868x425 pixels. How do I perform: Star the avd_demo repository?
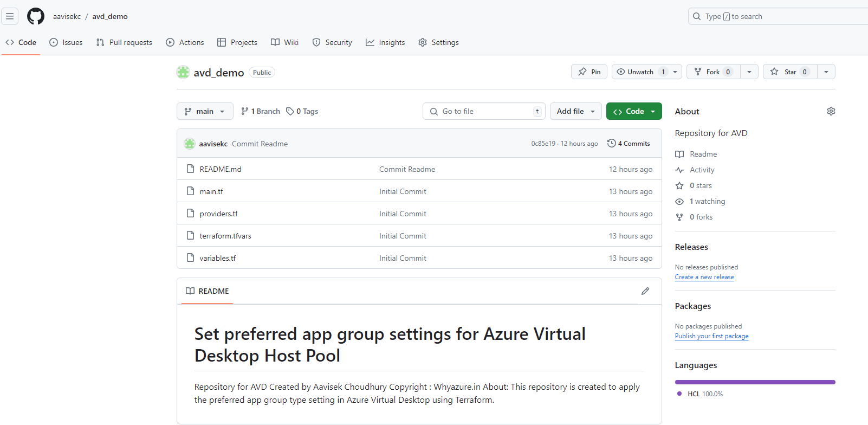[790, 72]
